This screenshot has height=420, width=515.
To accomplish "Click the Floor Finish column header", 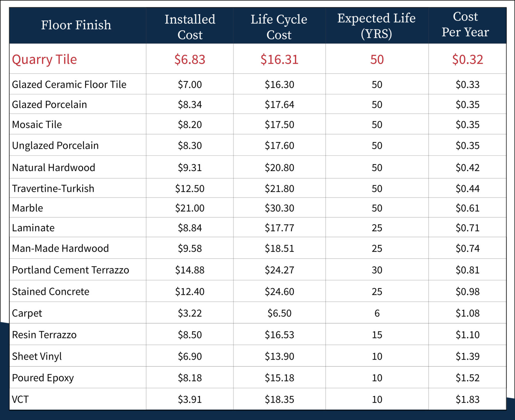I will (76, 25).
